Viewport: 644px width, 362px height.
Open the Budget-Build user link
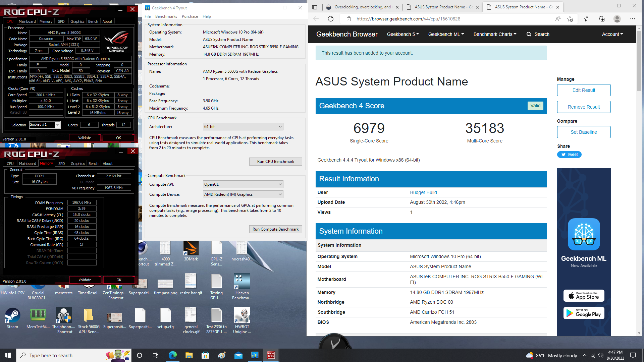pos(423,192)
